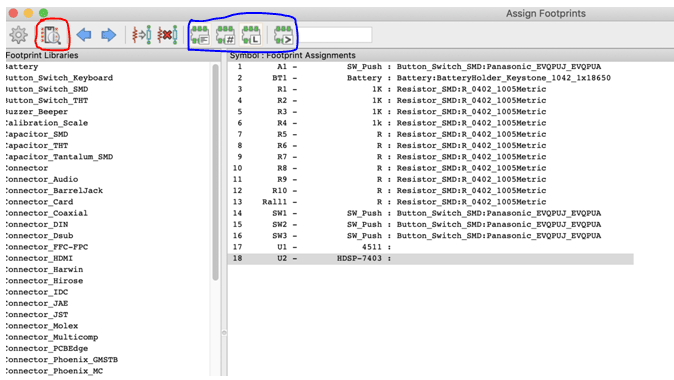The height and width of the screenshot is (380, 674).
Task: Select Connector_PCBEdge library
Action: [47, 348]
